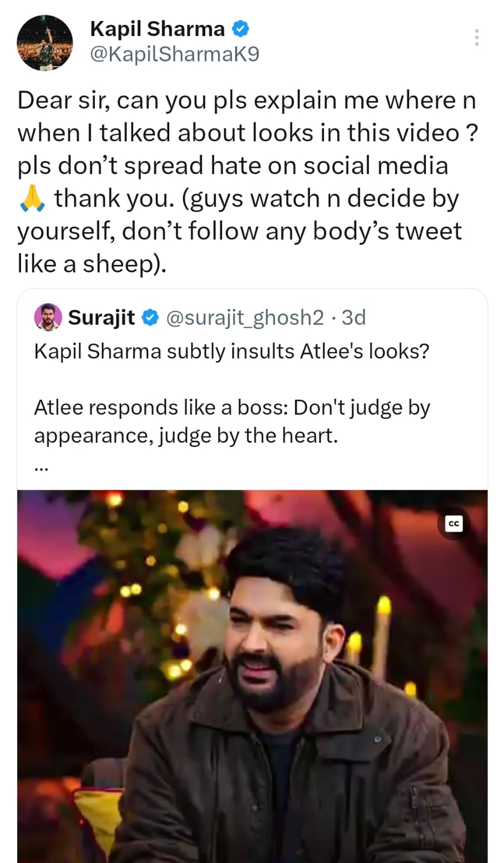
Task: Open Surajit's small profile avatar
Action: coord(48,317)
